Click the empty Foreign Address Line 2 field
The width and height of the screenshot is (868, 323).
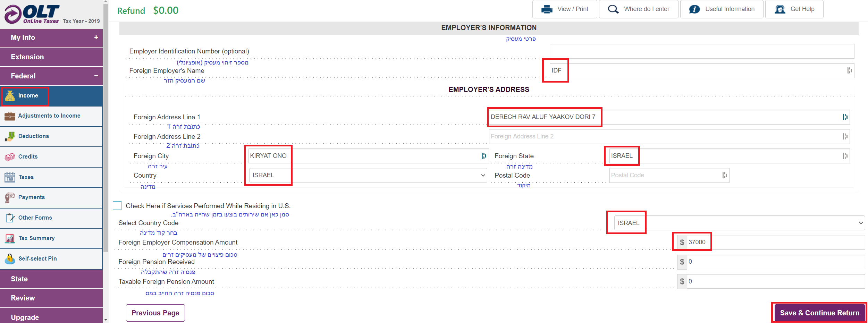pos(669,136)
